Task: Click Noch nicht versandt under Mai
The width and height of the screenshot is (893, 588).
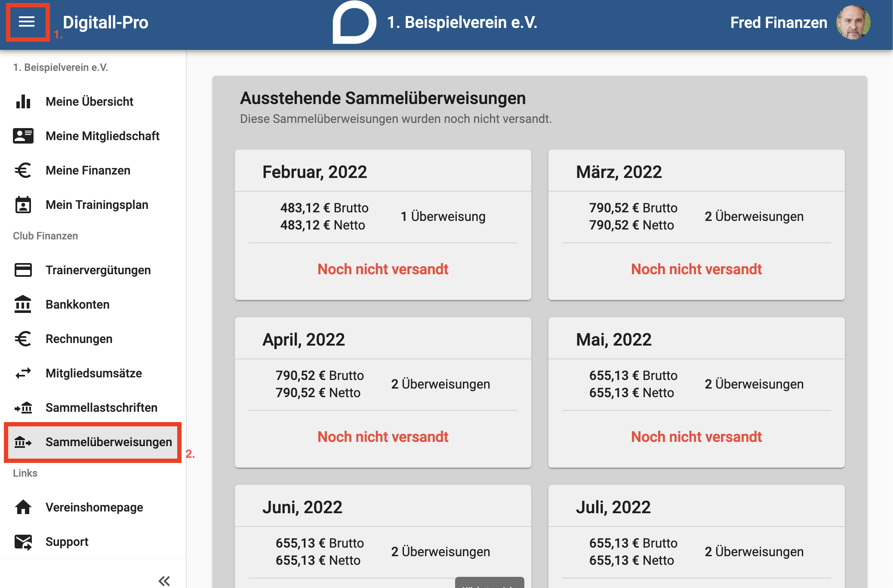Action: 696,437
